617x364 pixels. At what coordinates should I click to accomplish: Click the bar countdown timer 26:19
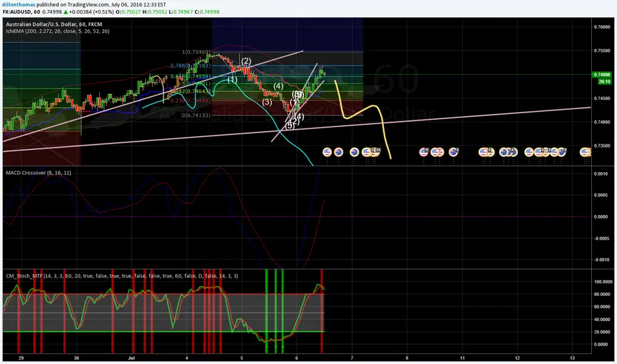point(604,81)
